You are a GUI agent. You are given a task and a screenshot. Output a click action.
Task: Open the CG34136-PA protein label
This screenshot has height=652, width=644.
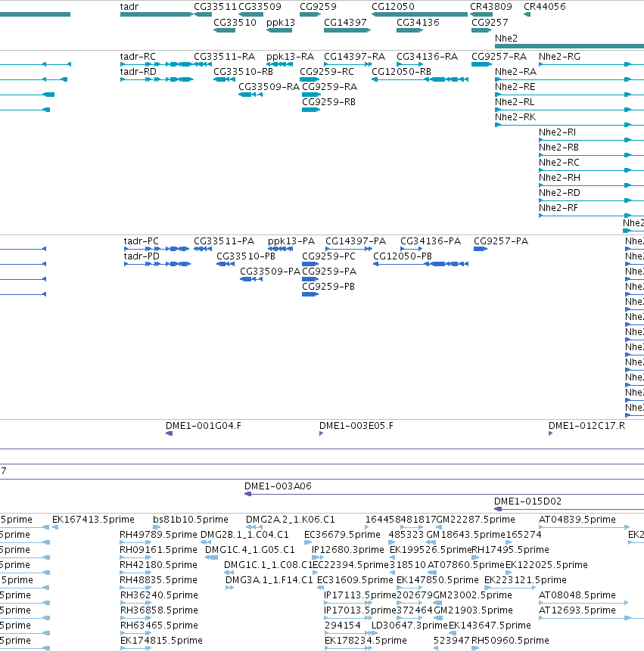tap(431, 241)
